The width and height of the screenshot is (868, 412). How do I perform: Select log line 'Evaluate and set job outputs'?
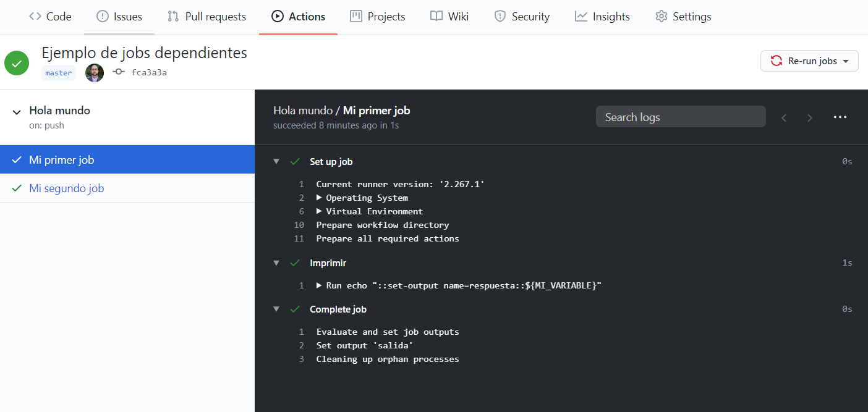point(388,332)
